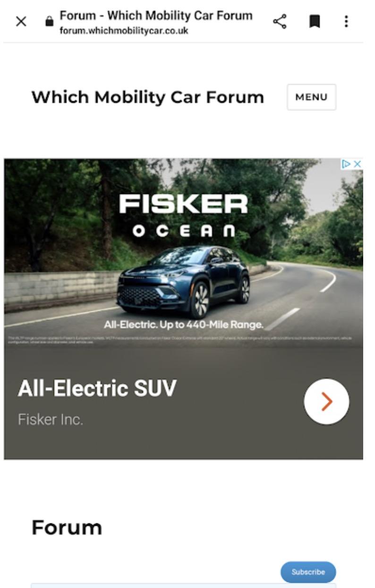The width and height of the screenshot is (375, 588).
Task: Open the All-Electric SUV ad headline
Action: pos(97,388)
